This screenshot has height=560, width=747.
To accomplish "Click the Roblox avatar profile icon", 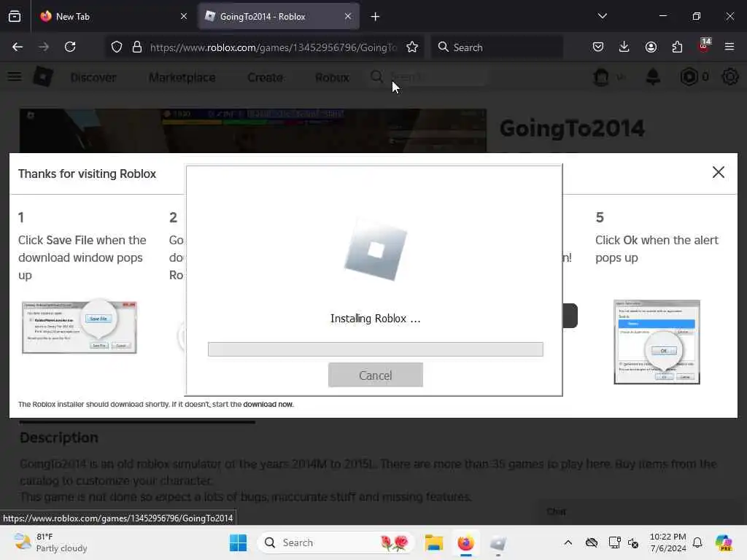I will 601,77.
